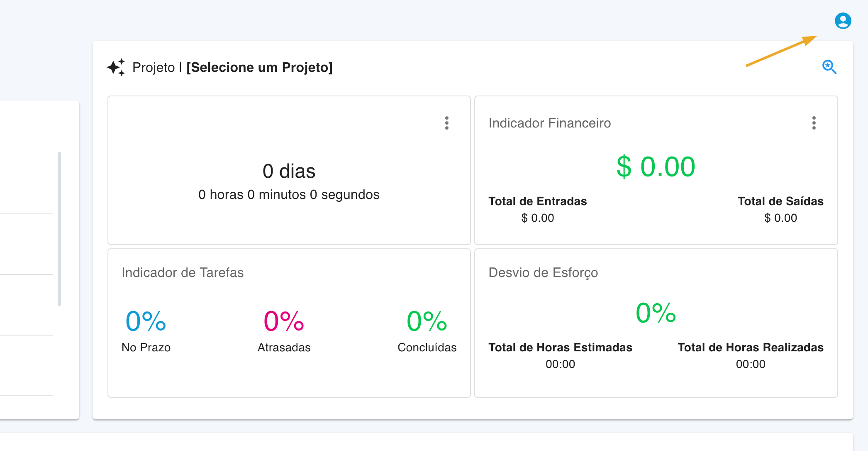The width and height of the screenshot is (868, 451).
Task: Click the Indicador Financeiro title
Action: (x=549, y=123)
